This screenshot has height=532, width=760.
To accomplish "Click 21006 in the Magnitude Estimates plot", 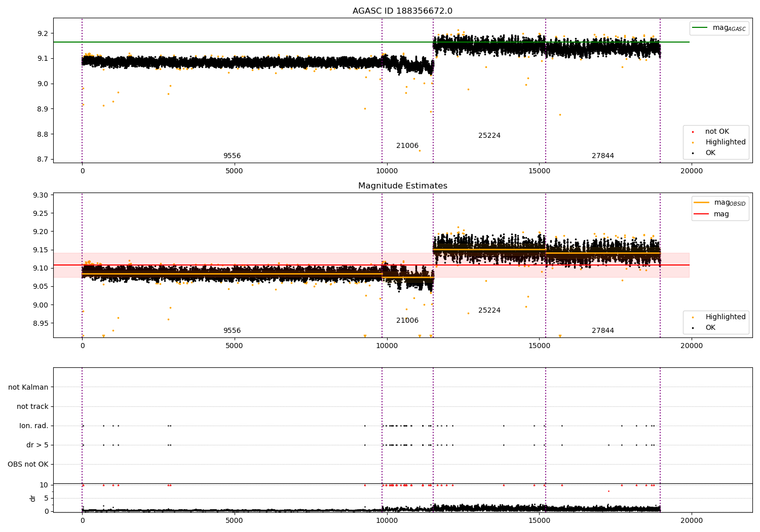I will 407,321.
